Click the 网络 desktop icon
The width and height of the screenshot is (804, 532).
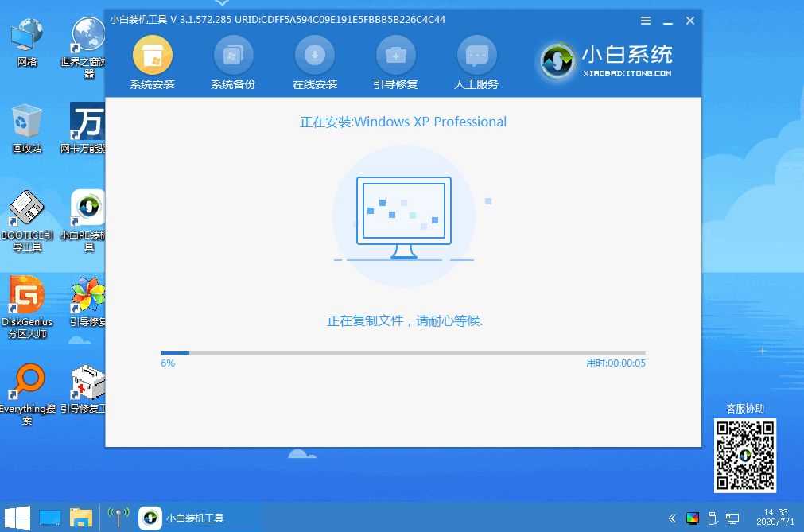27,36
